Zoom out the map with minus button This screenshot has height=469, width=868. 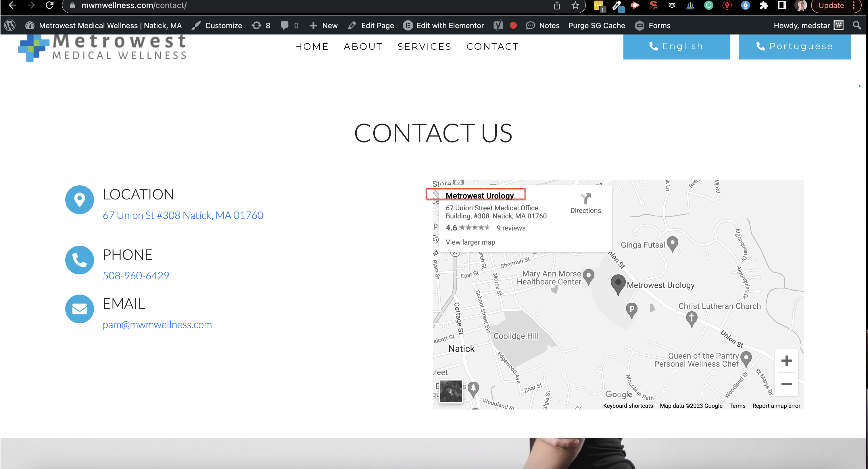pos(786,384)
